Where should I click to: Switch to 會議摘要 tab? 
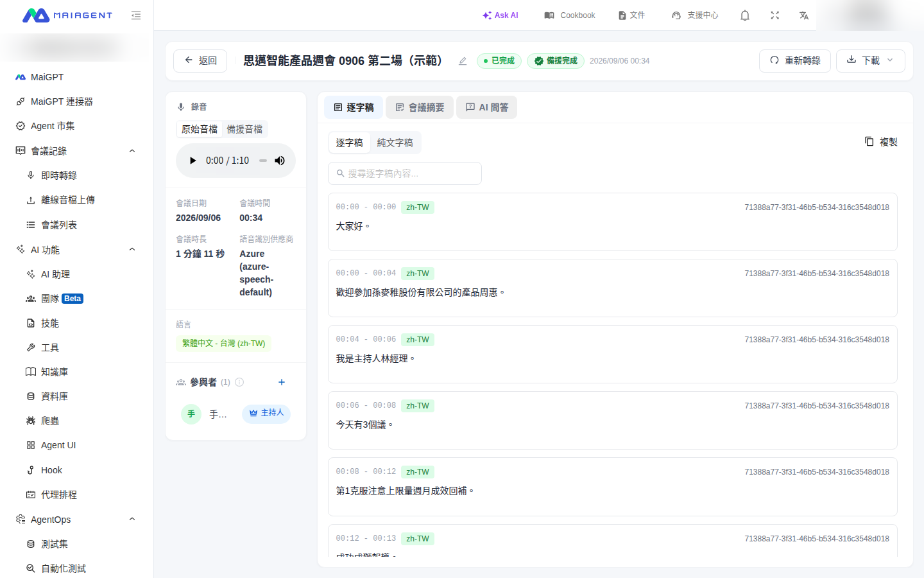click(x=420, y=107)
